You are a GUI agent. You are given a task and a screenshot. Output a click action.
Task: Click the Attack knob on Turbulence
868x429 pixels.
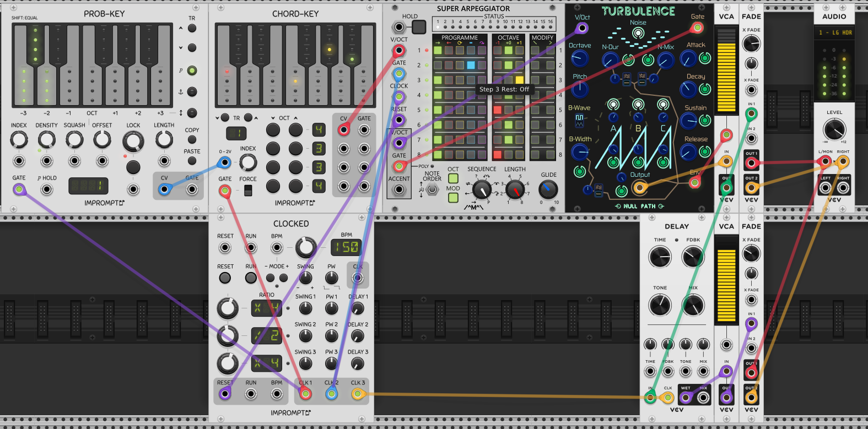click(x=688, y=58)
